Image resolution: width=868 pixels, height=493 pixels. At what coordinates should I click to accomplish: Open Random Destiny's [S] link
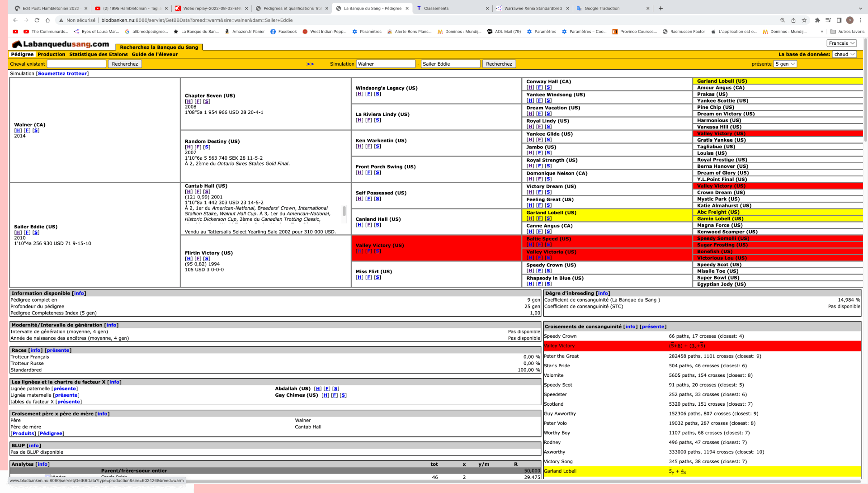coord(207,147)
